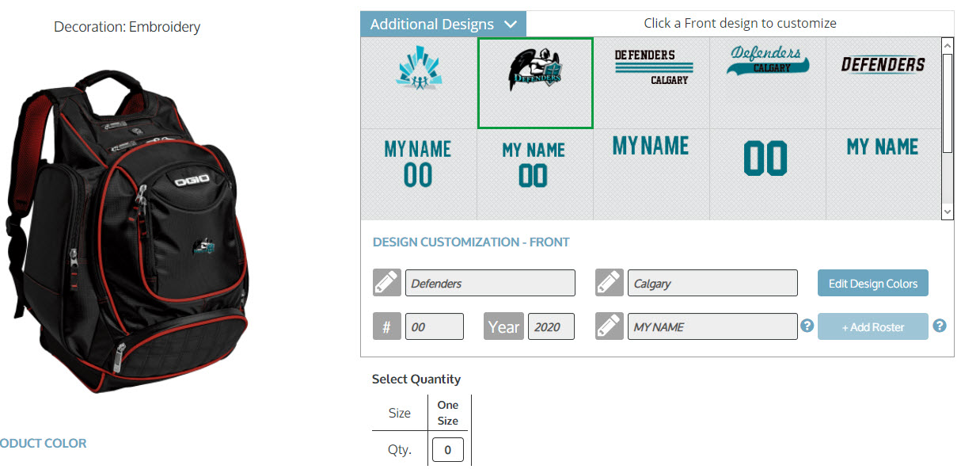The image size is (980, 473).
Task: Open help icon next to MY NAME field
Action: pyautogui.click(x=807, y=326)
